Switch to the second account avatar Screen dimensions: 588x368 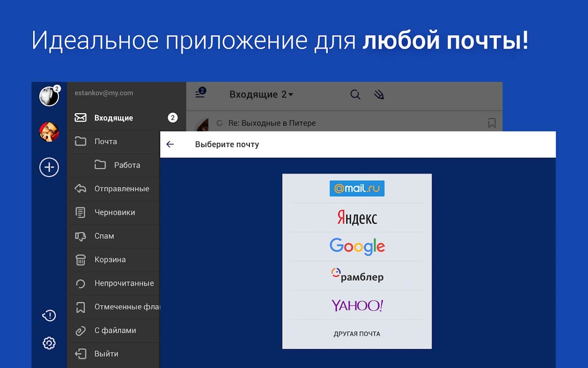tap(49, 132)
